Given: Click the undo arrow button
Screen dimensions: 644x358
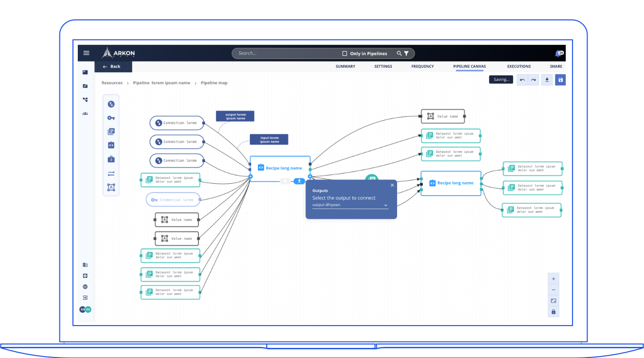Looking at the screenshot, I should pos(522,80).
